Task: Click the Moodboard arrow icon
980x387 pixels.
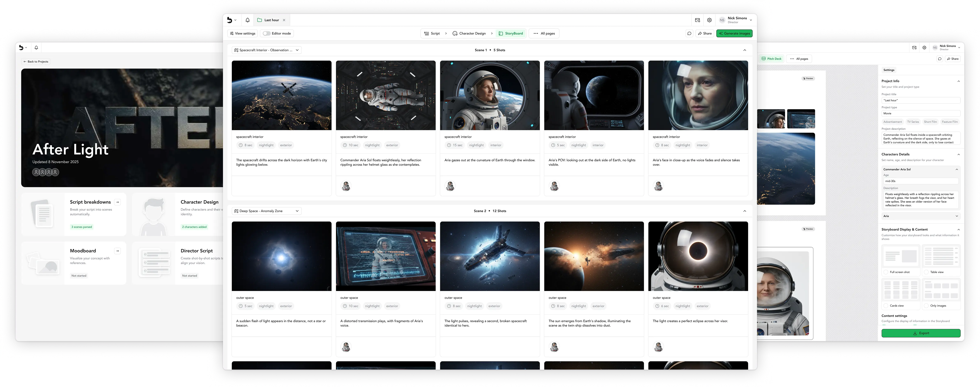Action: pyautogui.click(x=118, y=251)
